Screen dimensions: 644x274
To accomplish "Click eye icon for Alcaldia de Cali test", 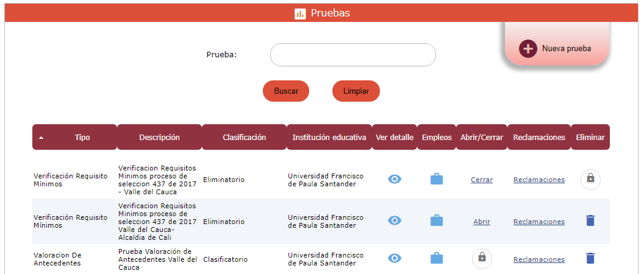I will tap(395, 220).
